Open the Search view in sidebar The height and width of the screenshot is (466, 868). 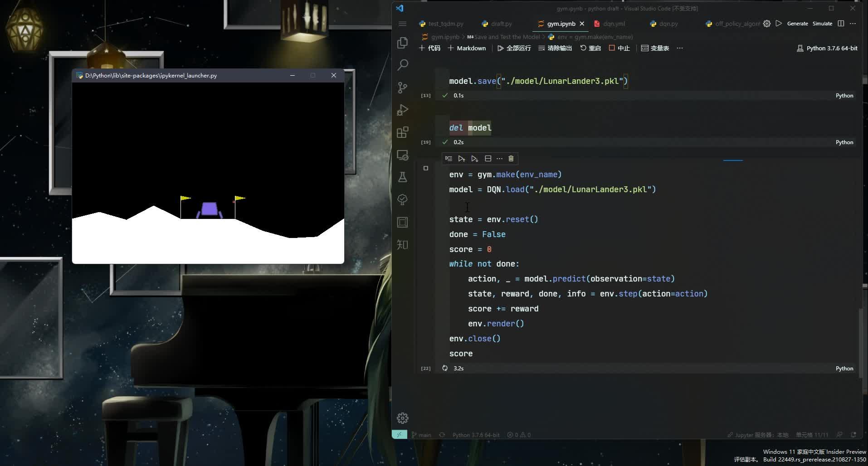click(402, 65)
